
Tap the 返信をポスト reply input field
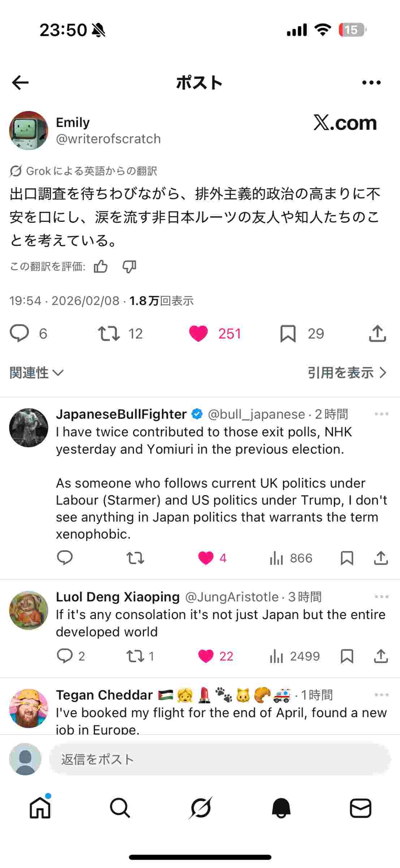(x=219, y=759)
